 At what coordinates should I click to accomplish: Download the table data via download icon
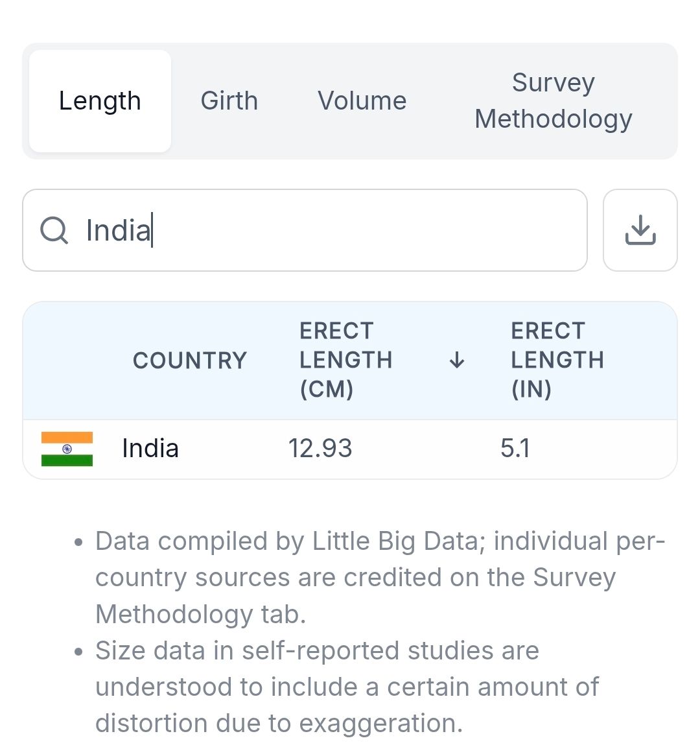point(640,230)
